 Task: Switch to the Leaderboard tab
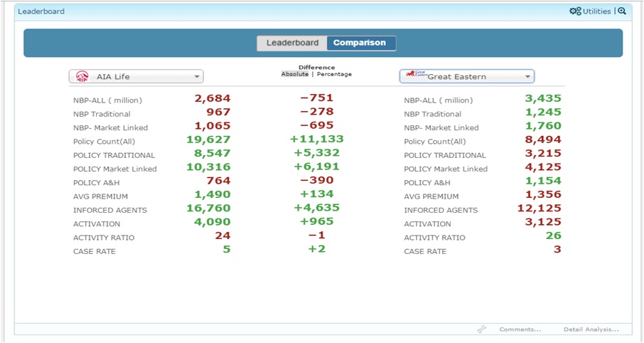(x=292, y=43)
